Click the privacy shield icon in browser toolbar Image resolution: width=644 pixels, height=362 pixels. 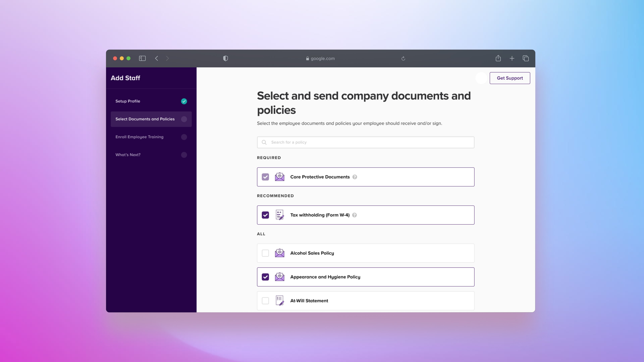(x=225, y=58)
